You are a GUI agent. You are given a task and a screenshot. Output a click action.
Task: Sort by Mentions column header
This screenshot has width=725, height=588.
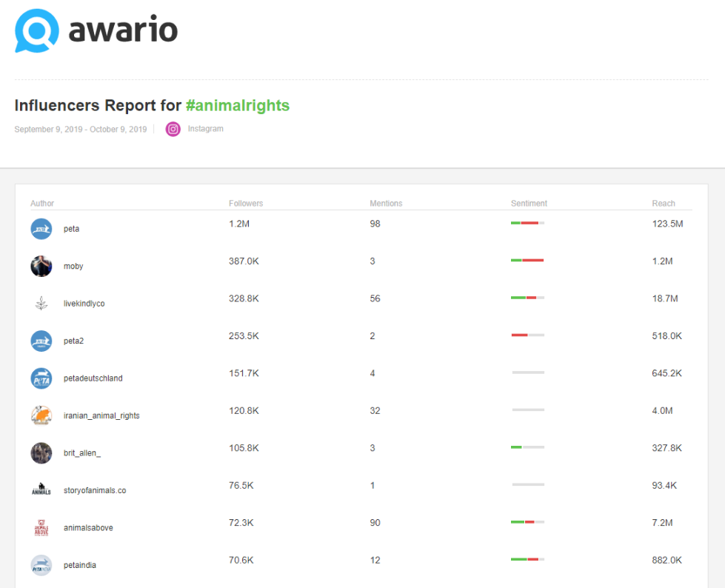386,204
